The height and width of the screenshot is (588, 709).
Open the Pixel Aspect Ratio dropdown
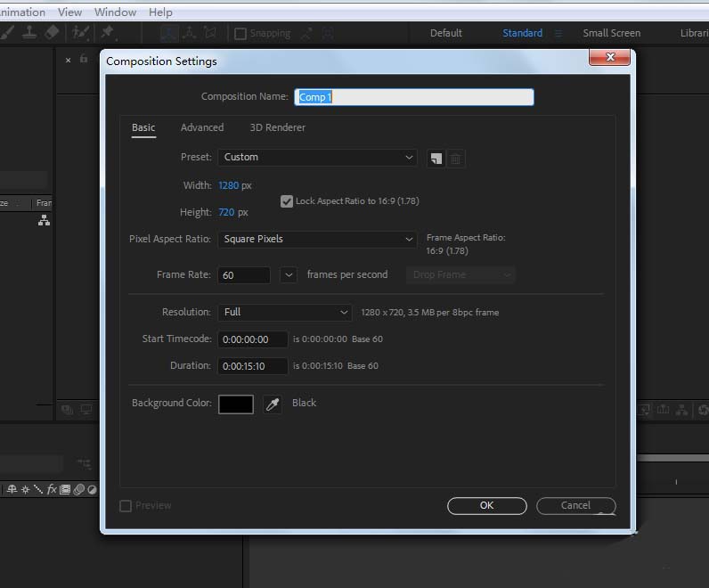[x=317, y=240]
